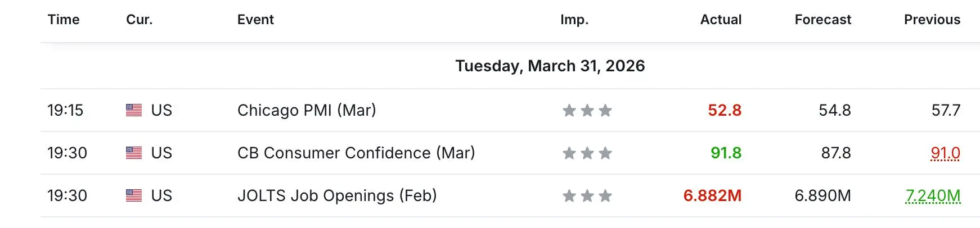
Task: Click the Forecast column header
Action: [x=822, y=20]
